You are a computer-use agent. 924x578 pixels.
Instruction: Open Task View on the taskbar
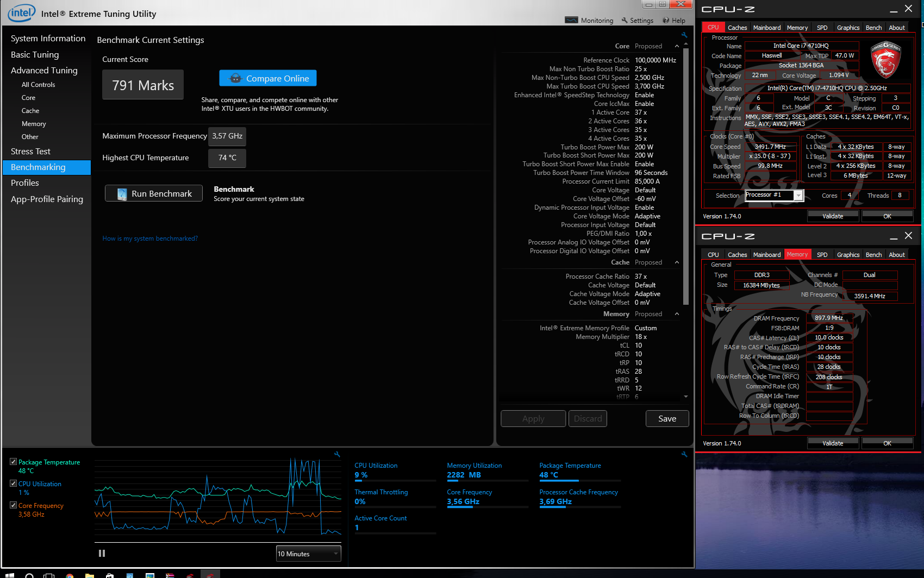pos(49,575)
